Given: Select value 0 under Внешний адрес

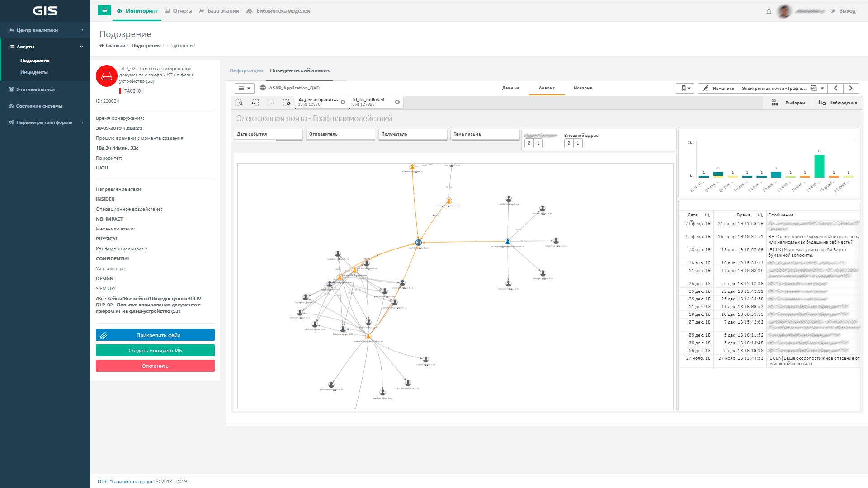Looking at the screenshot, I should tap(569, 143).
